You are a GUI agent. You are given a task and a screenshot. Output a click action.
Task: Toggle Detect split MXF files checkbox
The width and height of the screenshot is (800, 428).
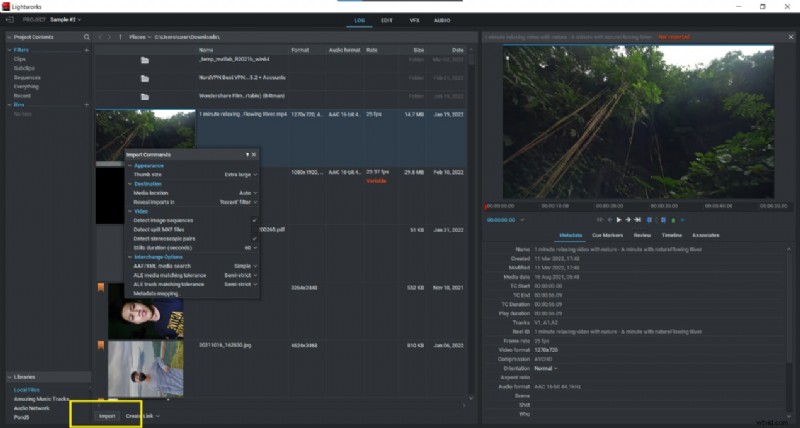point(254,230)
